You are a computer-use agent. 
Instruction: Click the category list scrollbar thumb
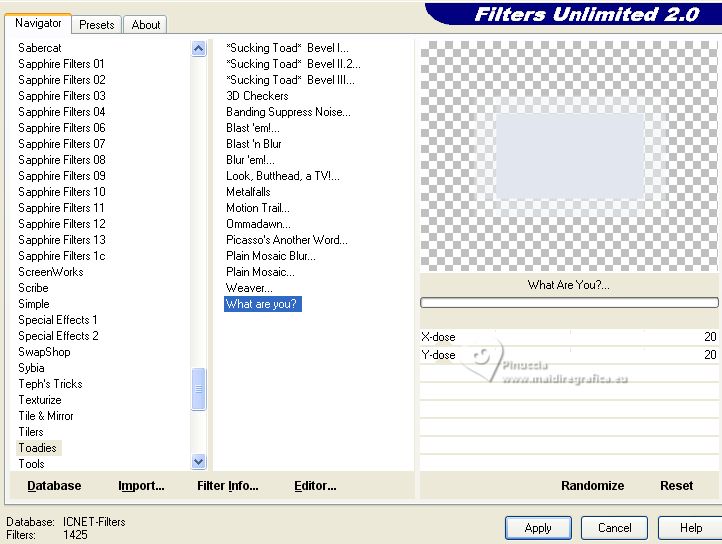coord(198,389)
